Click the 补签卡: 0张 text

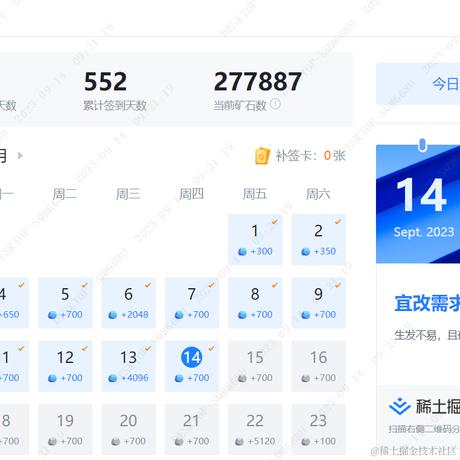coord(310,156)
